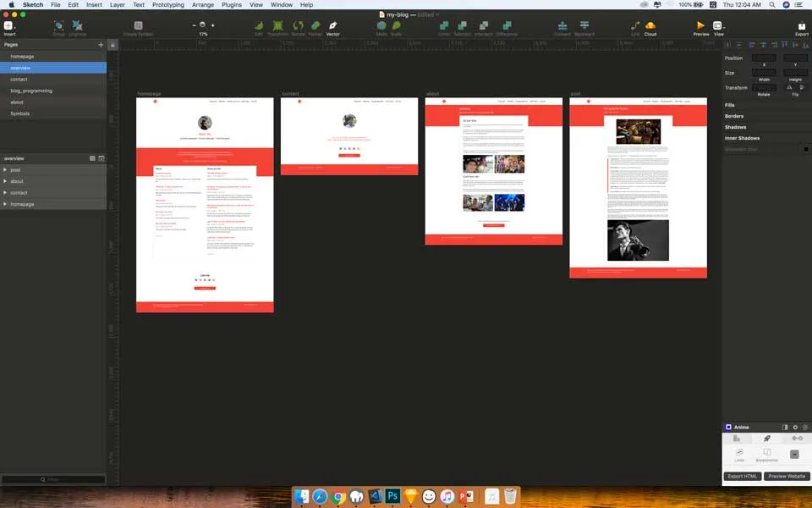Select the Vector tool in toolbar

point(333,27)
